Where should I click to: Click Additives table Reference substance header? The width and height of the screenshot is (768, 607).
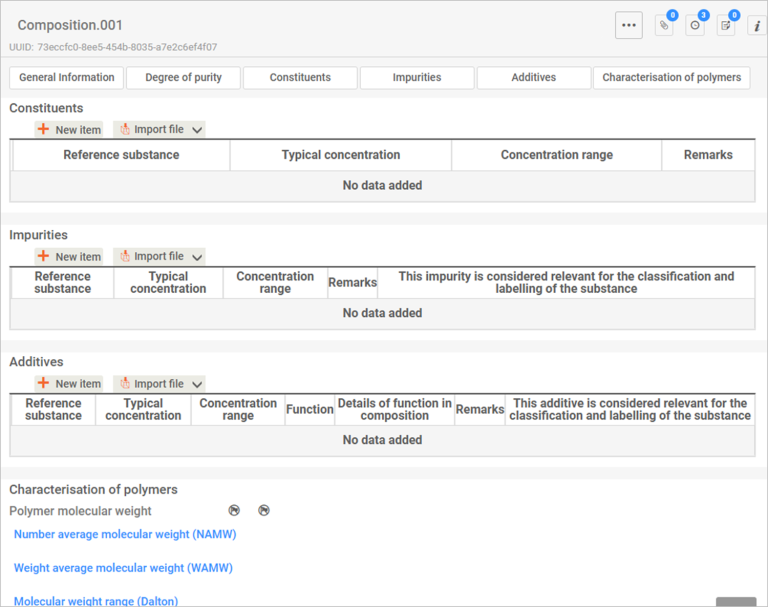click(x=53, y=410)
